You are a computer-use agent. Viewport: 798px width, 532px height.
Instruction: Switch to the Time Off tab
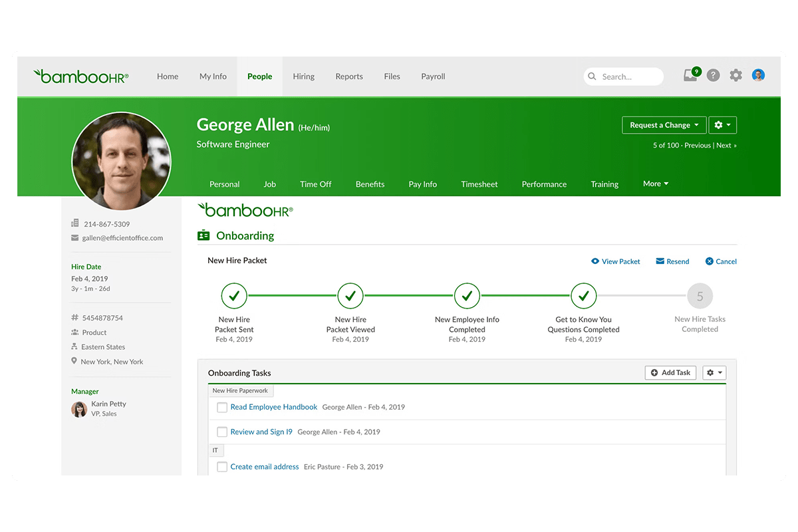[315, 184]
